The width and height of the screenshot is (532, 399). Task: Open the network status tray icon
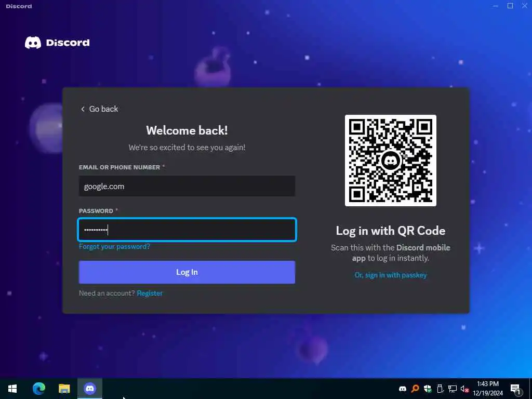[453, 389]
